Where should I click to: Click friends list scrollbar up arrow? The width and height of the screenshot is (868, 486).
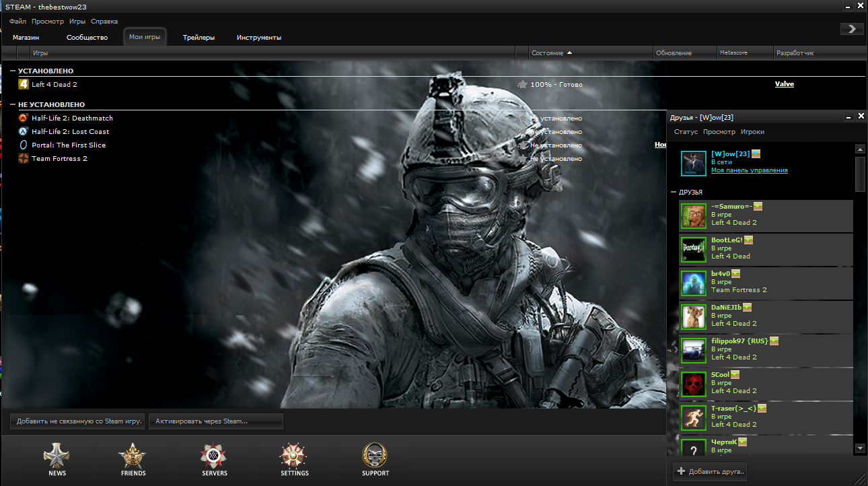[x=860, y=149]
